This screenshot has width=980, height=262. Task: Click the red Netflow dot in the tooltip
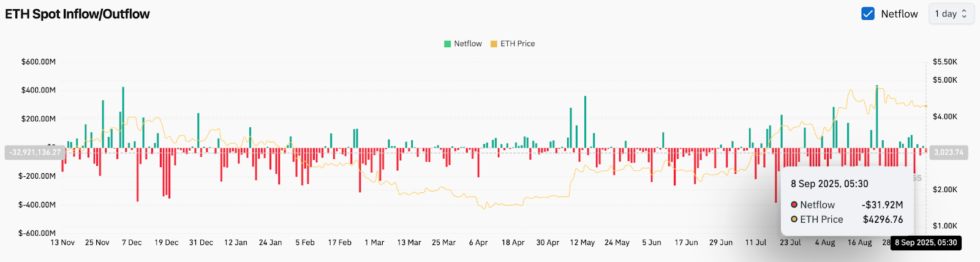pos(794,205)
